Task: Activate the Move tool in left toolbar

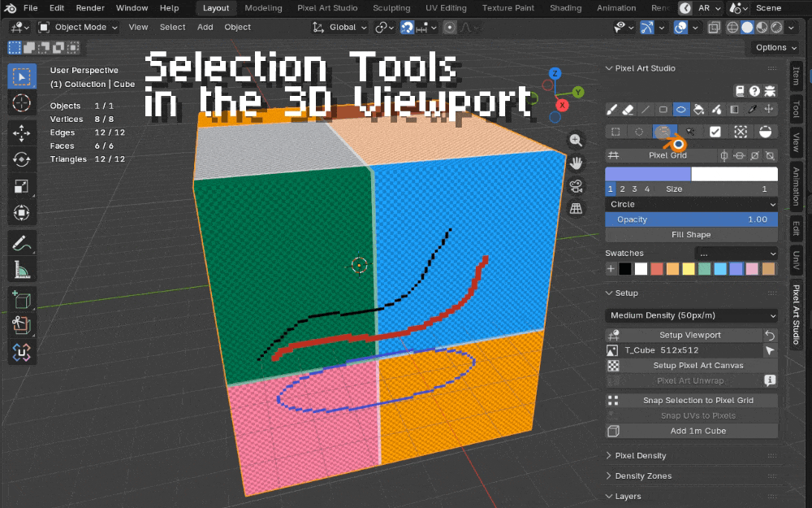Action: [x=21, y=132]
